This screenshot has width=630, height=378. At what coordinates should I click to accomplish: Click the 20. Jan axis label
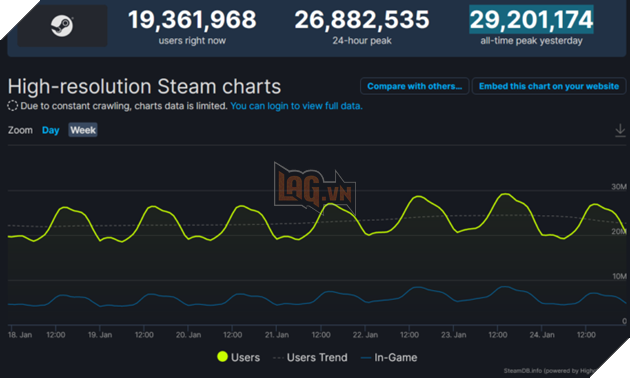pyautogui.click(x=188, y=335)
